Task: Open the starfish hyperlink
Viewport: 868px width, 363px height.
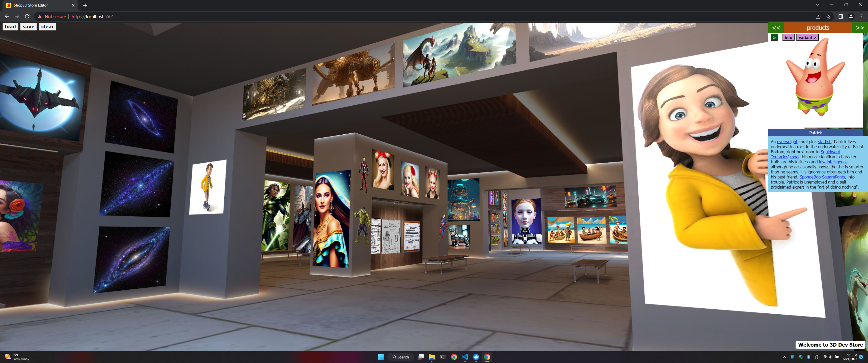Action: click(825, 142)
